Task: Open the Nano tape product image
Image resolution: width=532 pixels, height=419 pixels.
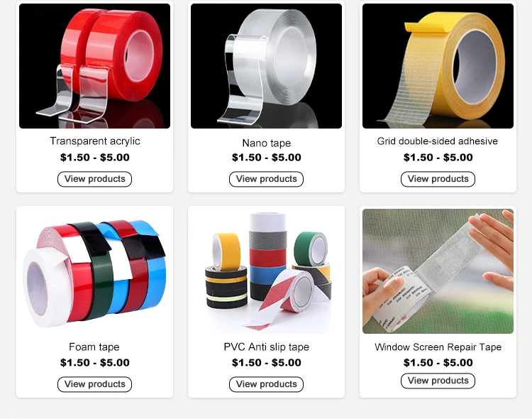Action: point(266,66)
